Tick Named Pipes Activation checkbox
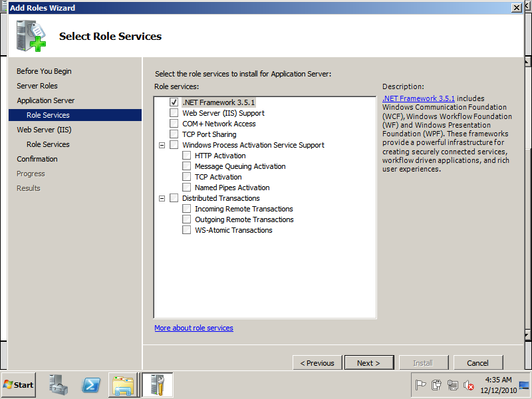This screenshot has width=532, height=399. point(186,188)
